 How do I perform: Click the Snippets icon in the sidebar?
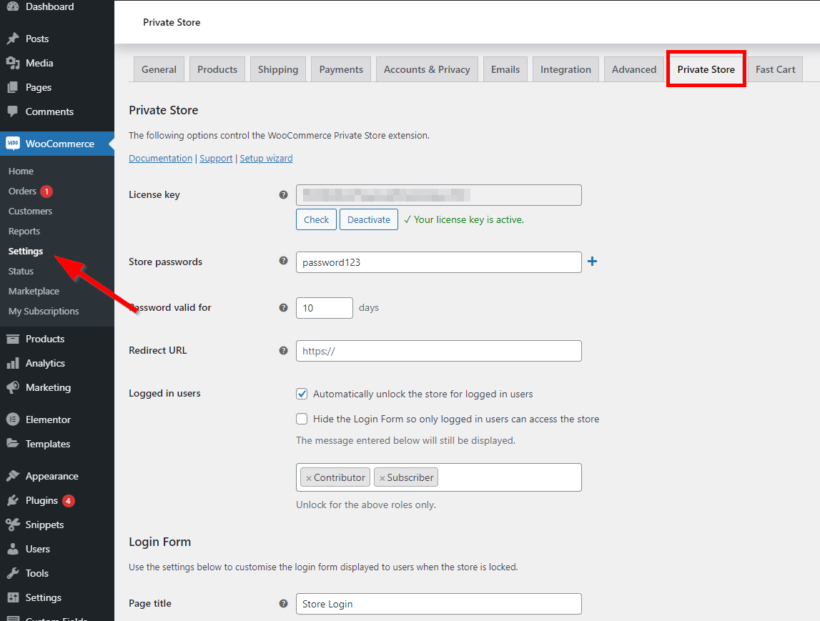tap(12, 524)
